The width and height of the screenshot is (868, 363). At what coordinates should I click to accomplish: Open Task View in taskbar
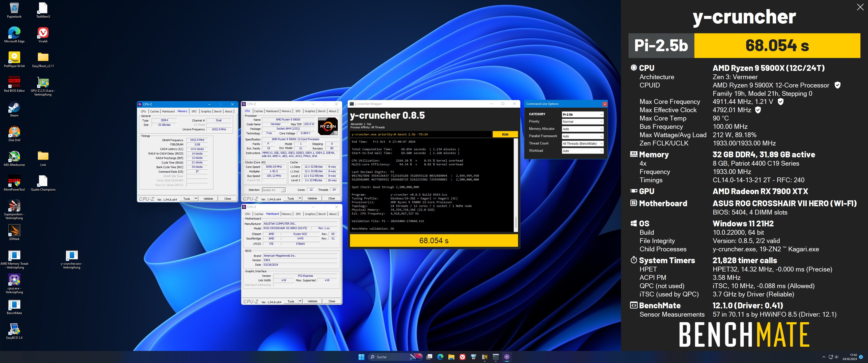point(429,357)
